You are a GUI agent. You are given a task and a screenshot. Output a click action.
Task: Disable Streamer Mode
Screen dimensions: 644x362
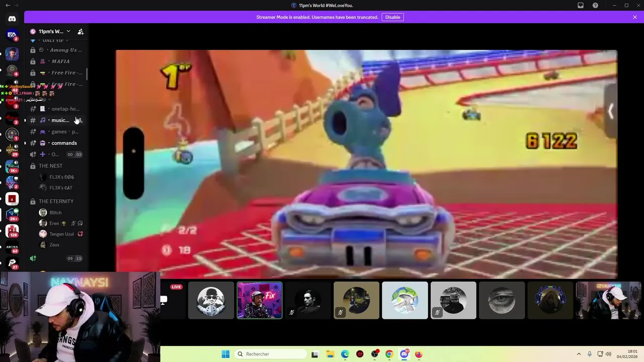[392, 17]
